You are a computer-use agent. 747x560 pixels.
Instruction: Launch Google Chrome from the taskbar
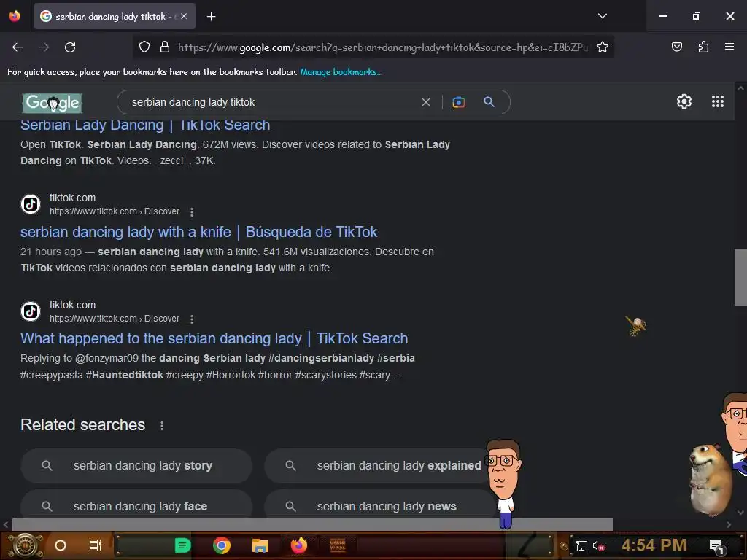(222, 545)
